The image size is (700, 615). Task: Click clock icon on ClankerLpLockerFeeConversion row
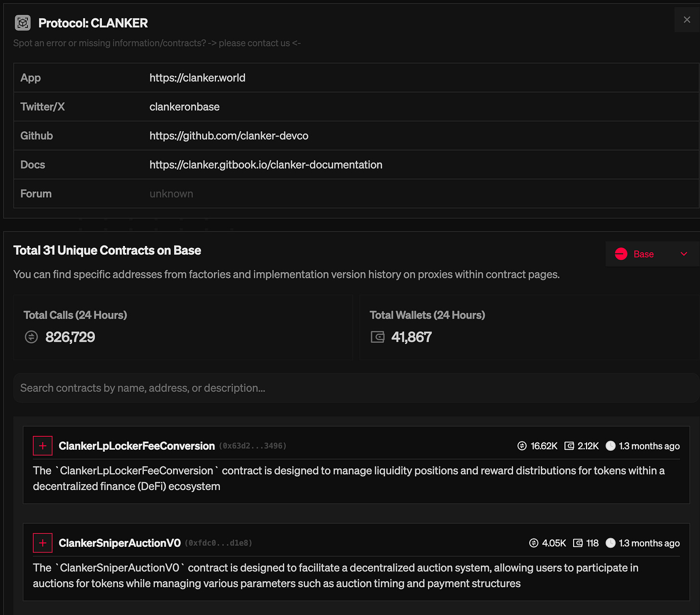tap(611, 446)
